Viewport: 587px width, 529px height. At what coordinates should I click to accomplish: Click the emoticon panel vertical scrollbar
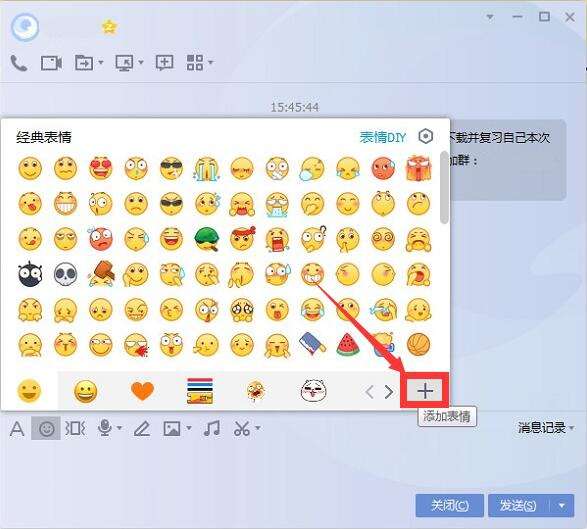pyautogui.click(x=444, y=187)
